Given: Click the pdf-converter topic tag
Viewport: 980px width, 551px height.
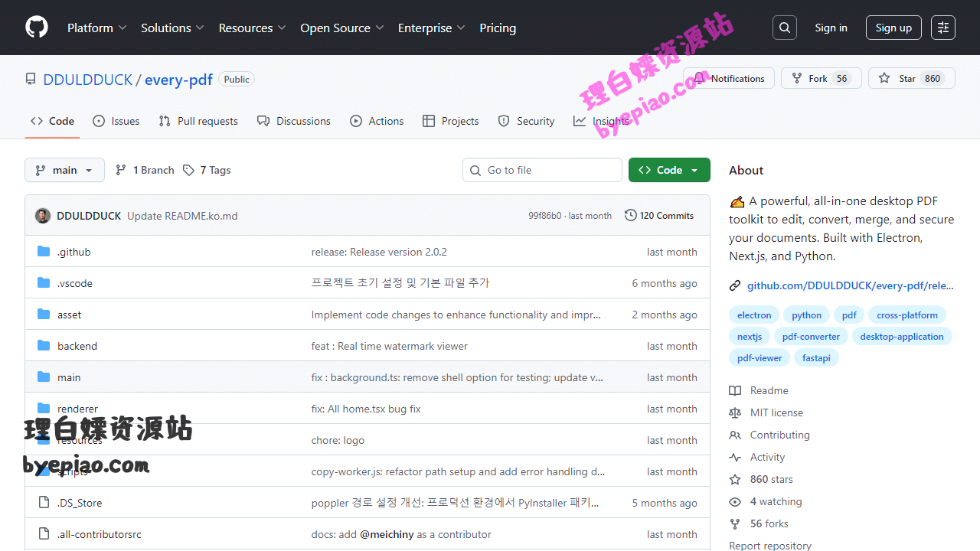Looking at the screenshot, I should click(811, 337).
